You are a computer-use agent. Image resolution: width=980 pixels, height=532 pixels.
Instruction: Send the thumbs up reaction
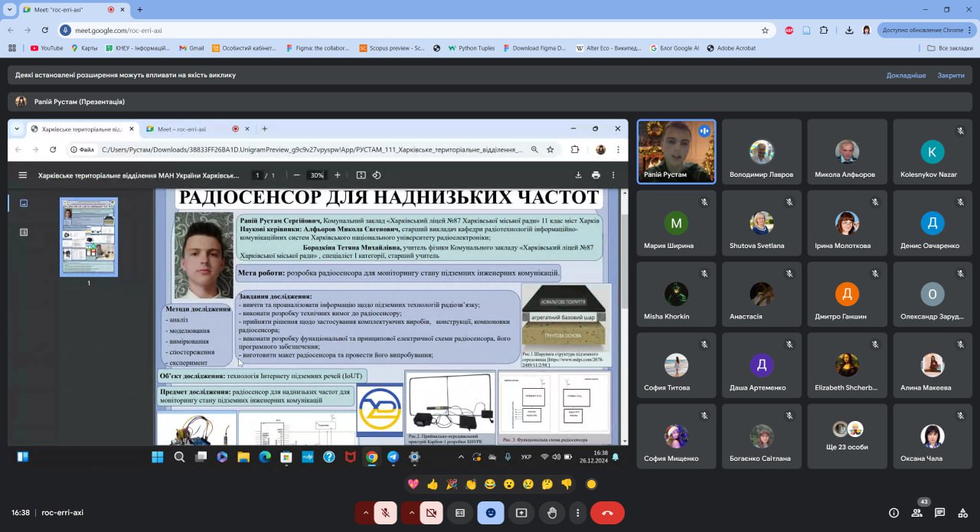tap(433, 484)
